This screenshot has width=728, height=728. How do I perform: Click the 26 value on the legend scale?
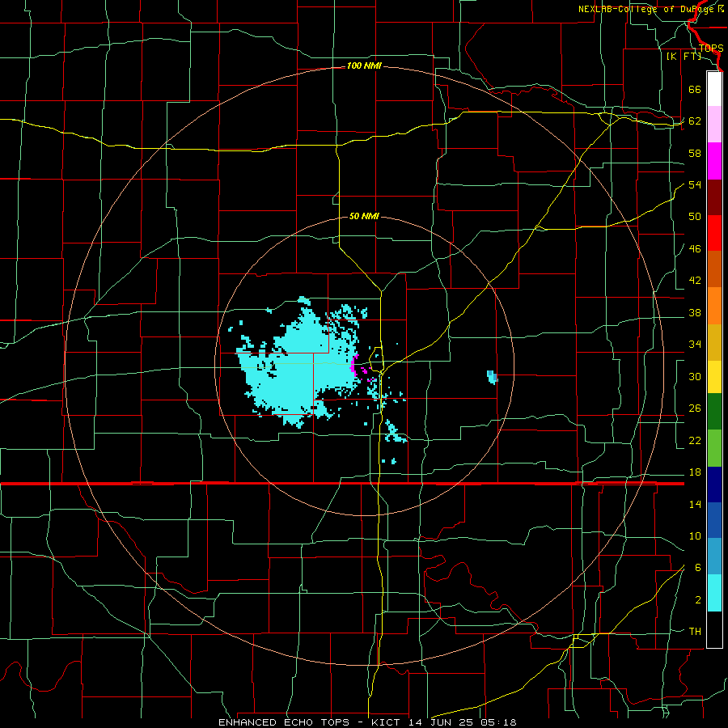point(695,408)
